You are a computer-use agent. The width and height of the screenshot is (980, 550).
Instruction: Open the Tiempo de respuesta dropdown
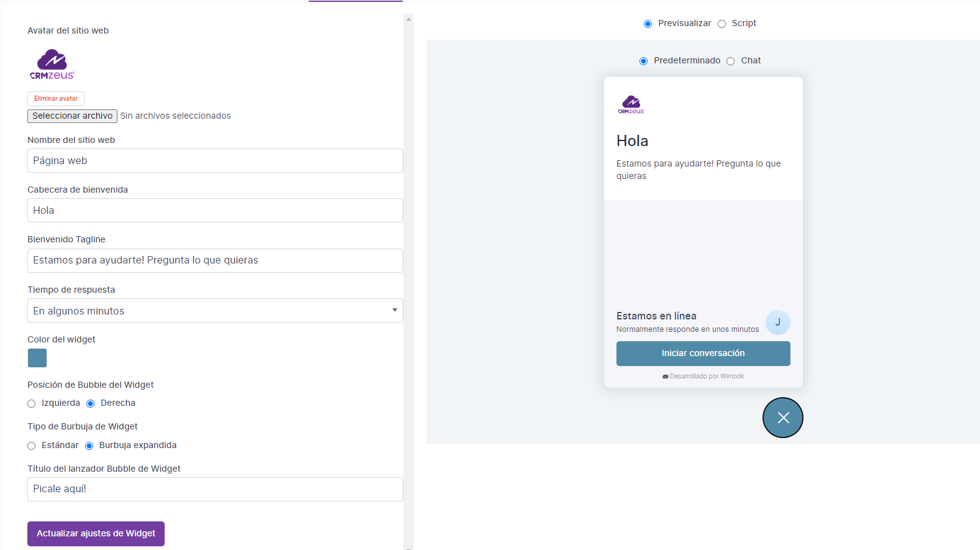point(215,311)
